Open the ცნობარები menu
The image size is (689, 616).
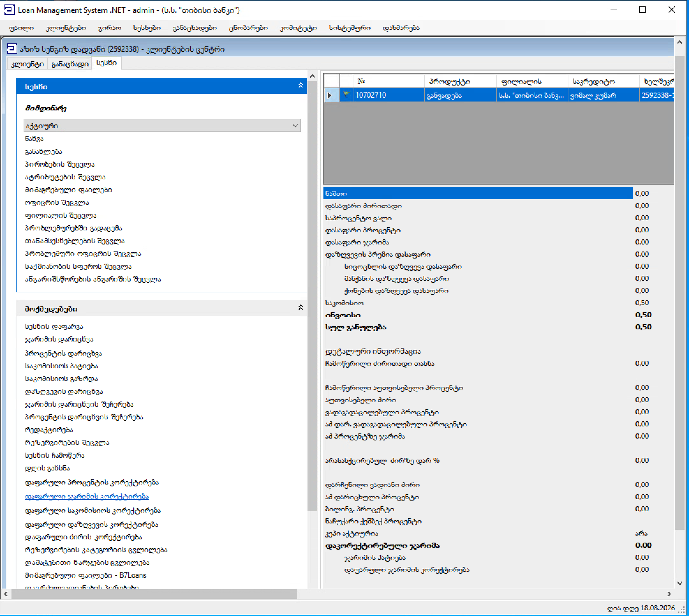tap(248, 28)
